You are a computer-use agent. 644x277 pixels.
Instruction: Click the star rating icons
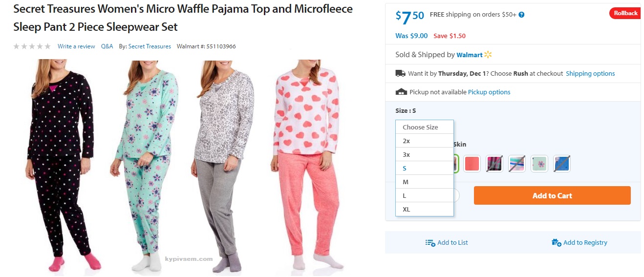point(32,46)
